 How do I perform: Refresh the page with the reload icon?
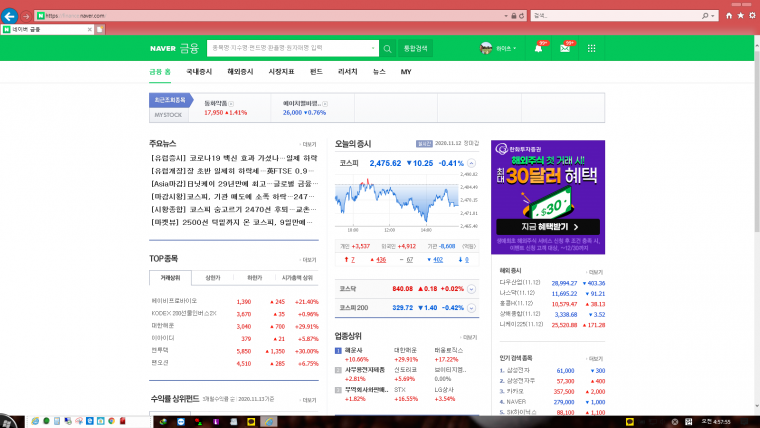(522, 16)
